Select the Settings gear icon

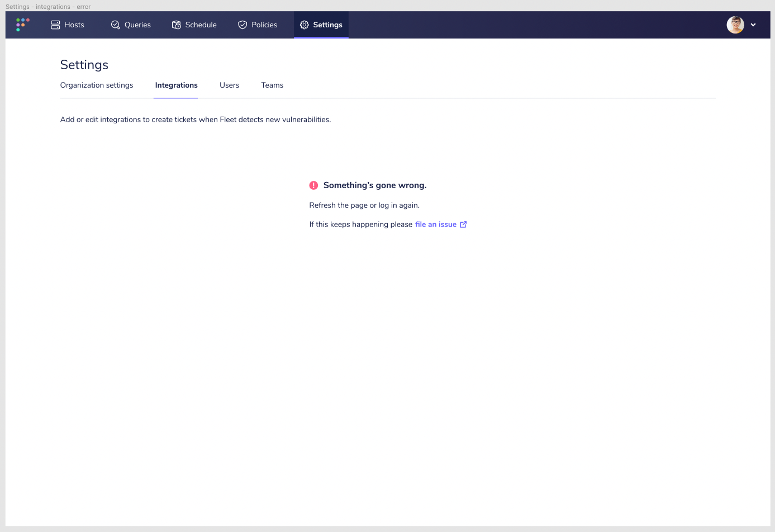(304, 25)
